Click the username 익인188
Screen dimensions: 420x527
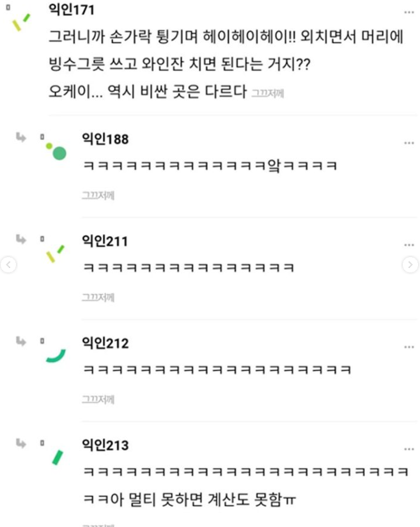105,139
